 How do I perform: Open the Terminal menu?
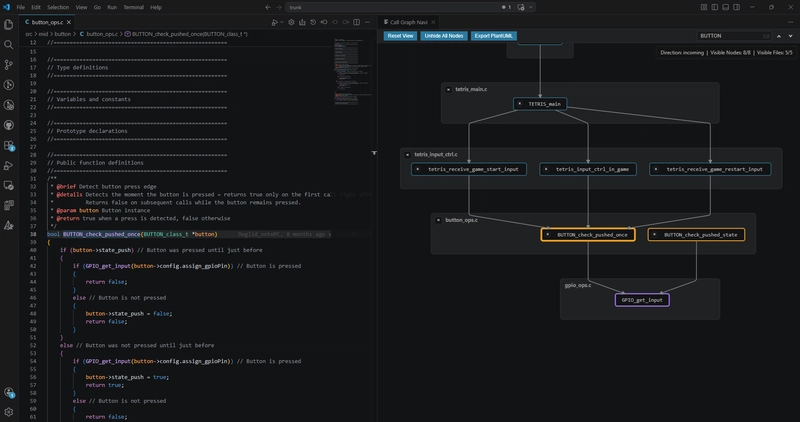click(133, 7)
